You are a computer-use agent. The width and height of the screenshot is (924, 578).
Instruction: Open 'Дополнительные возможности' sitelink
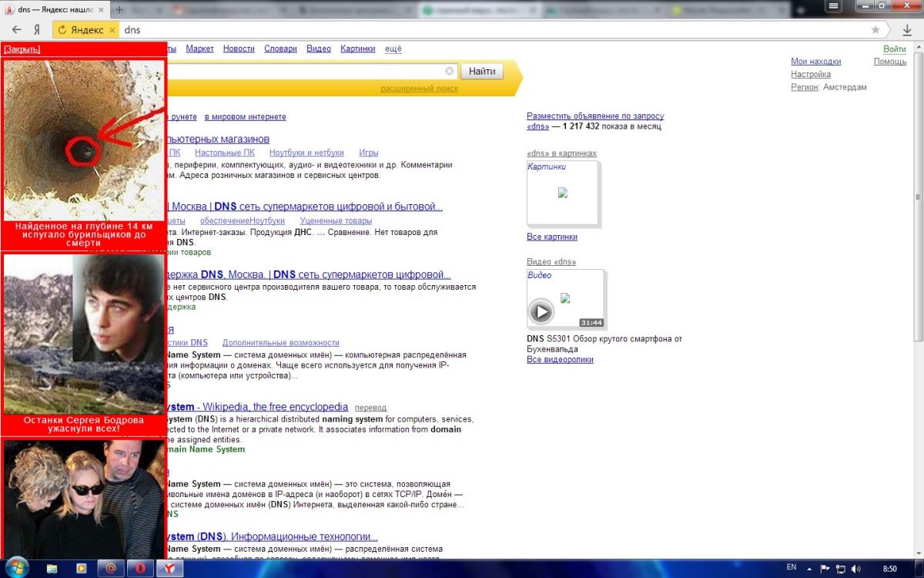point(280,343)
